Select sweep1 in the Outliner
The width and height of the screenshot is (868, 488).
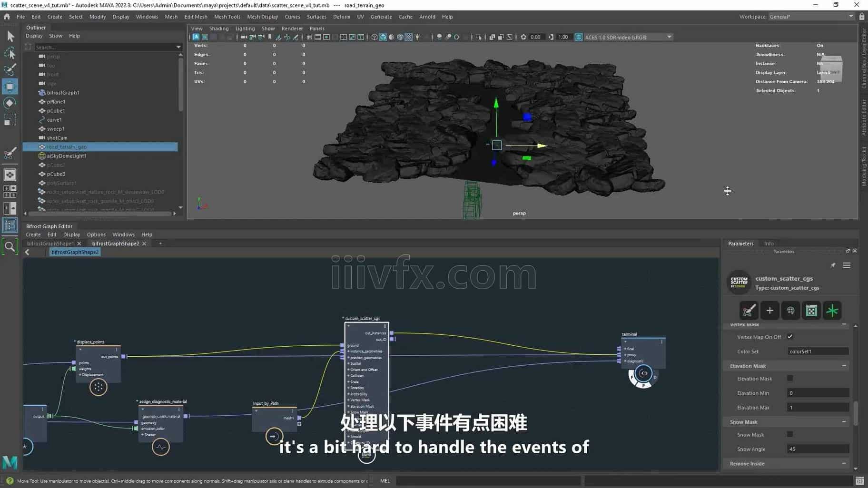pos(55,129)
